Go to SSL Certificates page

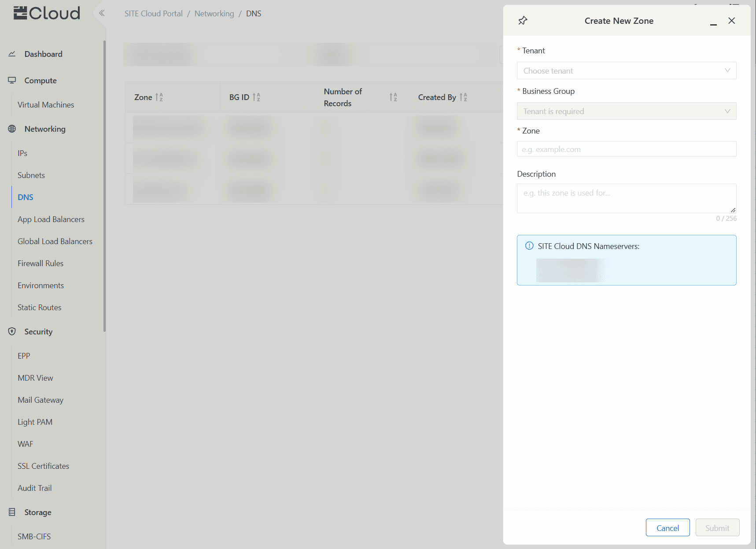[43, 466]
